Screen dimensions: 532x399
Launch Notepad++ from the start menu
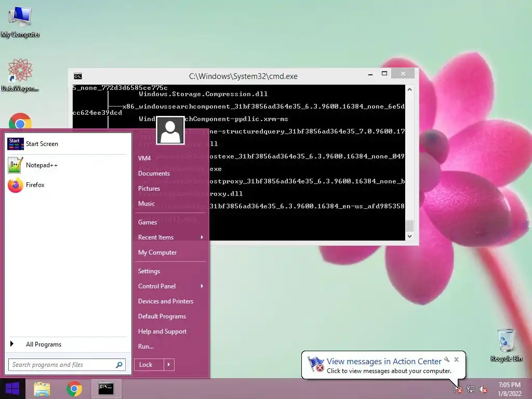[x=67, y=165]
